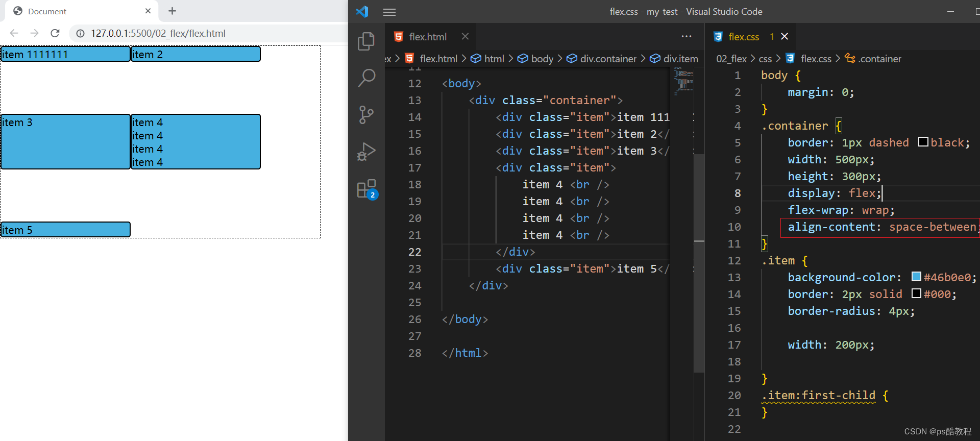Viewport: 980px width, 441px height.
Task: Click the 'item 2' box in the browser
Action: 195,54
